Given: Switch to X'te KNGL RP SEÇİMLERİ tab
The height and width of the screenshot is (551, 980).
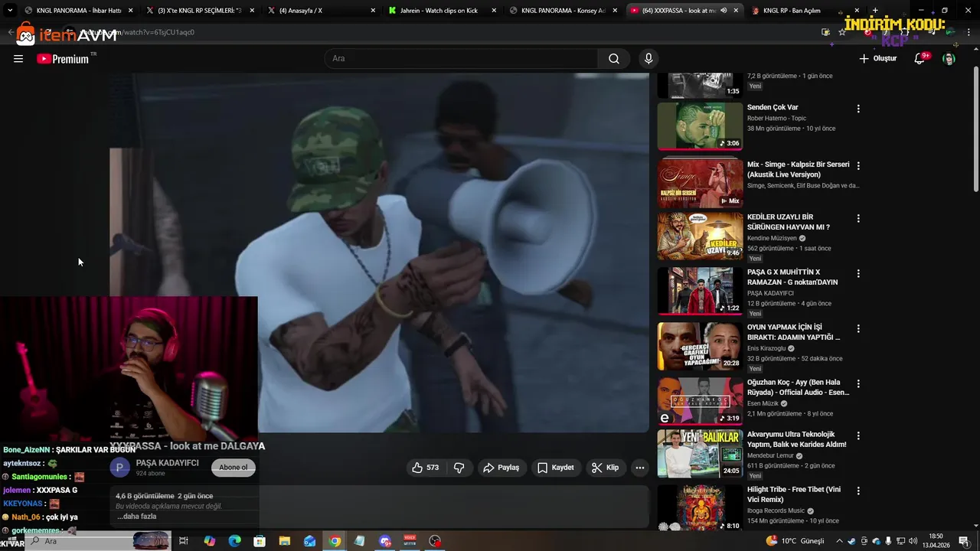Looking at the screenshot, I should tap(201, 11).
